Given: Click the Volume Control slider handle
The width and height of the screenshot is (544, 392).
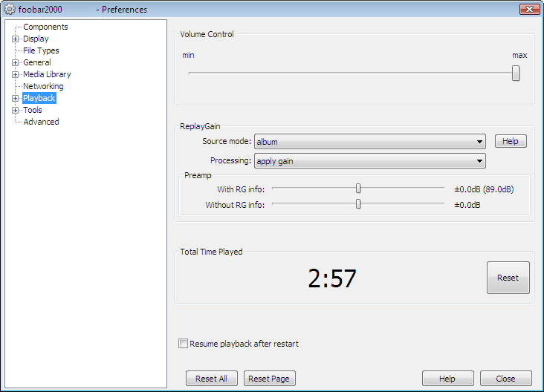Looking at the screenshot, I should (x=516, y=73).
